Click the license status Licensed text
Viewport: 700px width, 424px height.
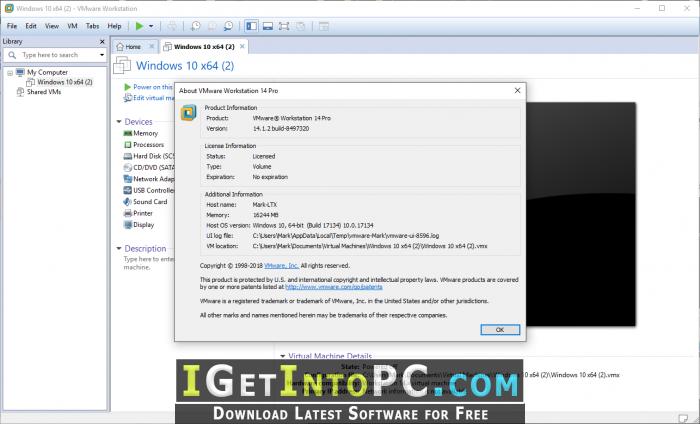pyautogui.click(x=264, y=157)
